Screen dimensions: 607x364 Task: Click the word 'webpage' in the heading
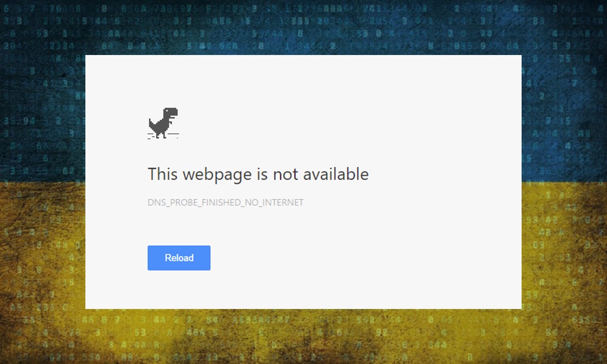point(217,174)
